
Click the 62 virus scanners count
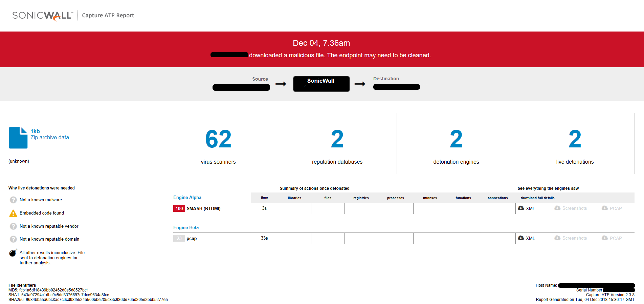pos(218,139)
